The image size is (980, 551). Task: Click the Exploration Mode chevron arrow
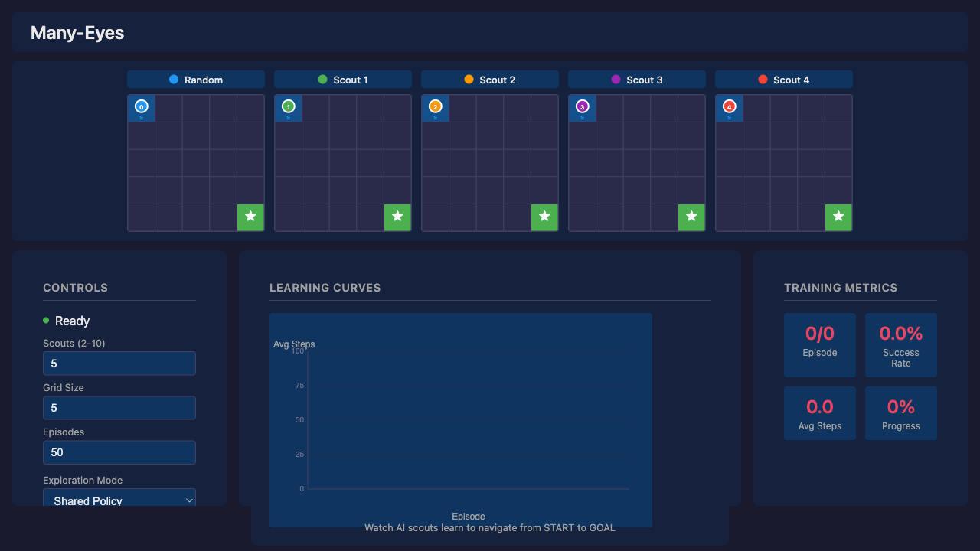(x=189, y=500)
